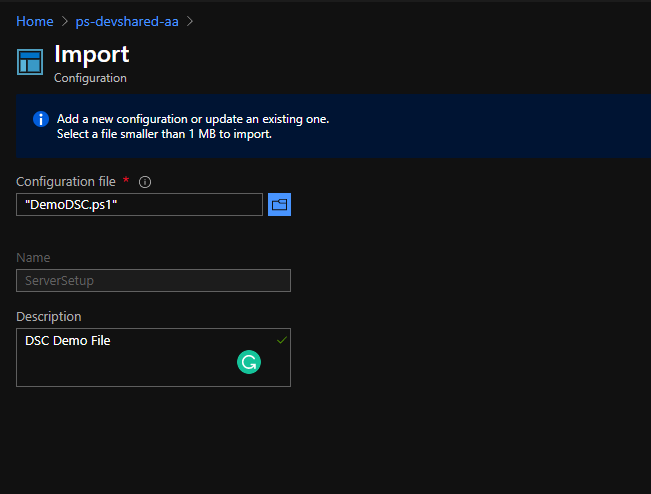Click the Home breadcrumb link
Screen dimensions: 651x494
[x=34, y=21]
